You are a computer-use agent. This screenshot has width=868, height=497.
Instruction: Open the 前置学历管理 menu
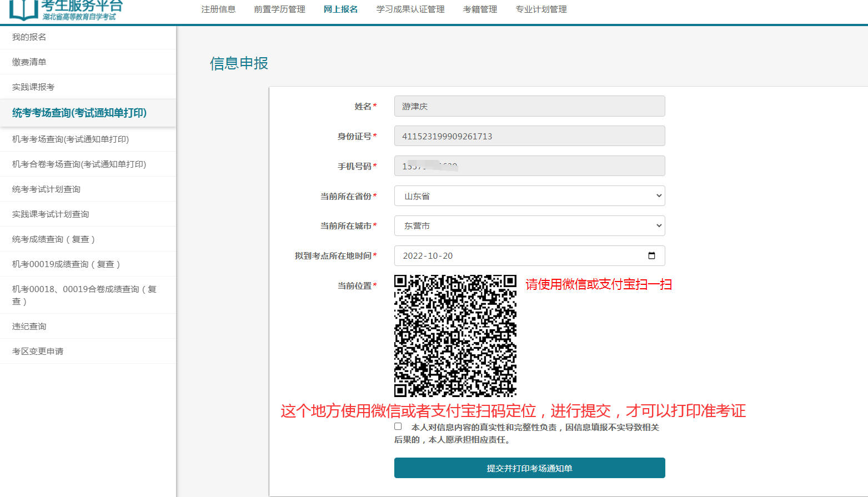click(279, 9)
